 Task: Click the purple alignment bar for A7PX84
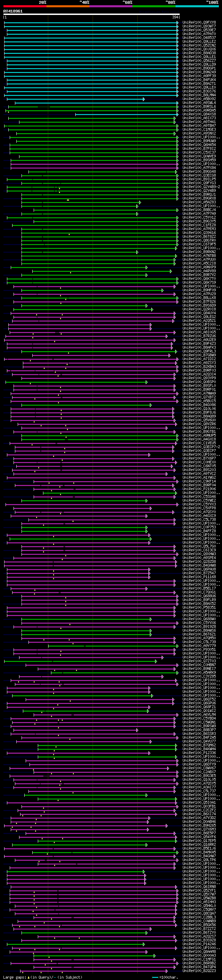[94, 168]
